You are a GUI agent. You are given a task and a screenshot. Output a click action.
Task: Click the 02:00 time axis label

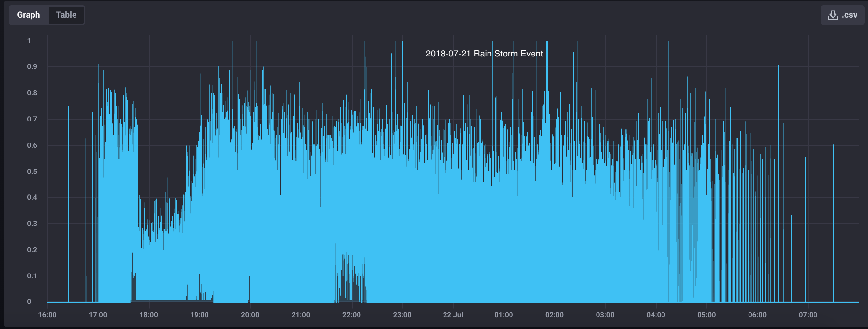coord(554,315)
